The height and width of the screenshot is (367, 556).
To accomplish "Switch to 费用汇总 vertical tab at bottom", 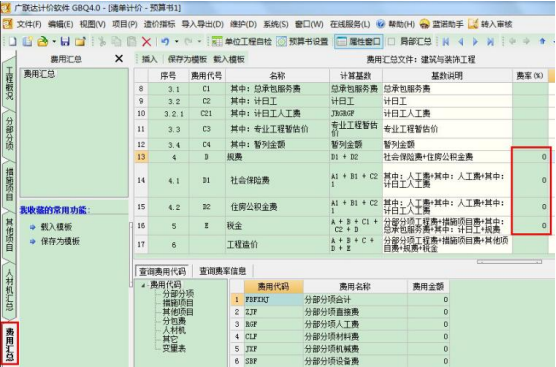I will [9, 344].
